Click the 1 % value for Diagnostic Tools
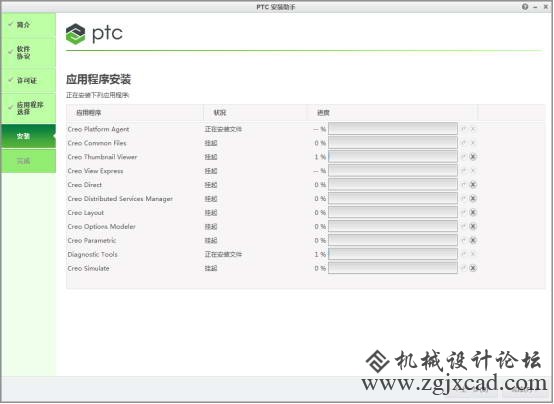This screenshot has height=404, width=554. (x=320, y=254)
